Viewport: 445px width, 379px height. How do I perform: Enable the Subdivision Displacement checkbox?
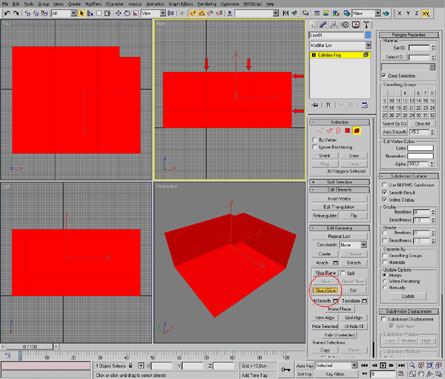click(384, 319)
